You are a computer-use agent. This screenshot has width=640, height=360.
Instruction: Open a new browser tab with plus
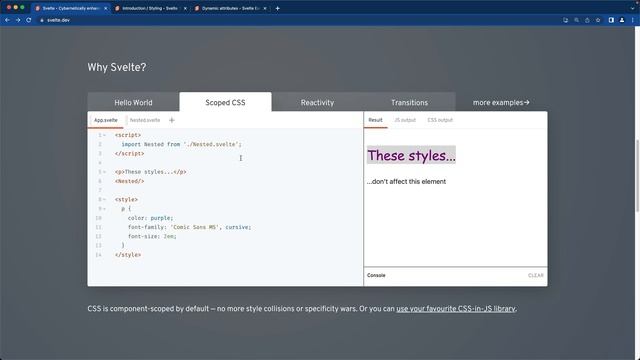coord(278,8)
